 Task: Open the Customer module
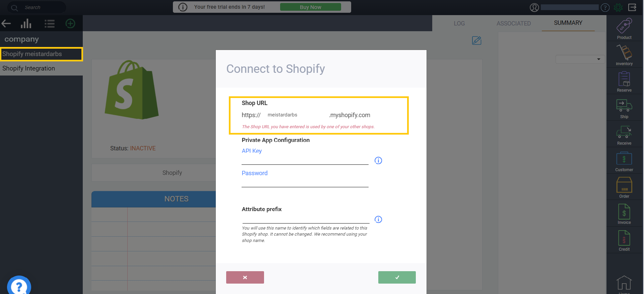(x=624, y=161)
